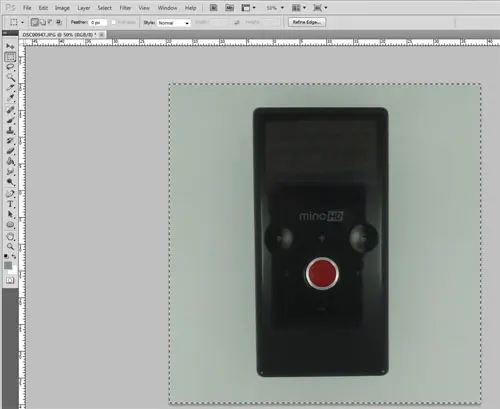Select the History Brush tool

(10, 141)
